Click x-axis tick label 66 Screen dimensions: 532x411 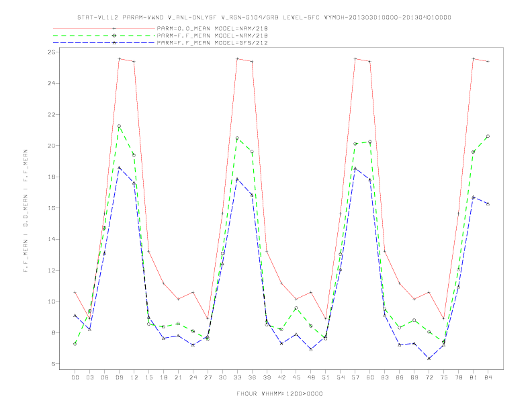(400, 377)
